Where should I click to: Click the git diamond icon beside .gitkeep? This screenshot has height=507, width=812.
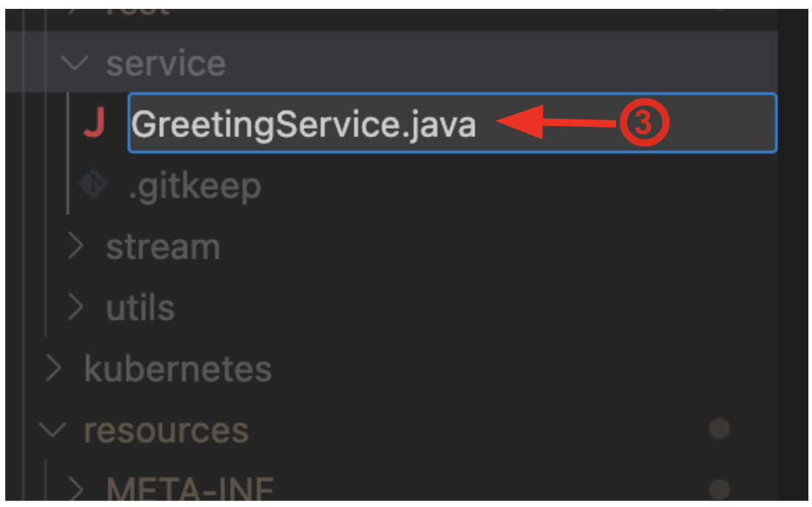[94, 186]
